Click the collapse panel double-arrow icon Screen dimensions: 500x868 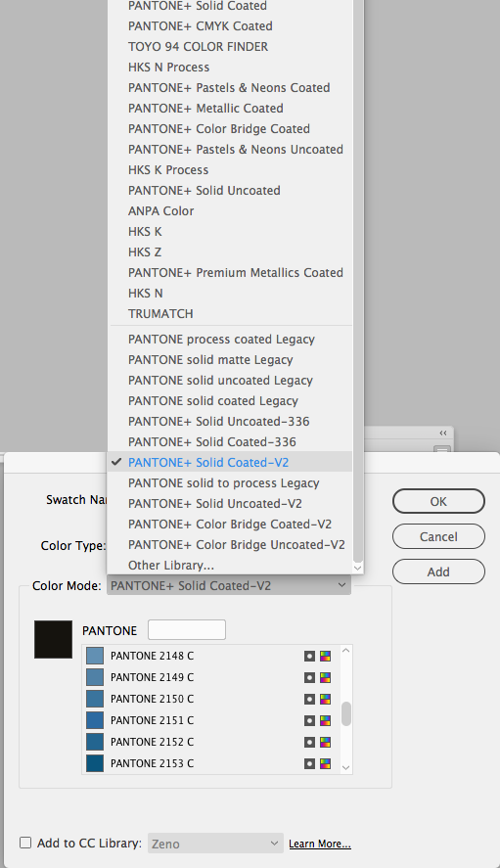pos(443,433)
